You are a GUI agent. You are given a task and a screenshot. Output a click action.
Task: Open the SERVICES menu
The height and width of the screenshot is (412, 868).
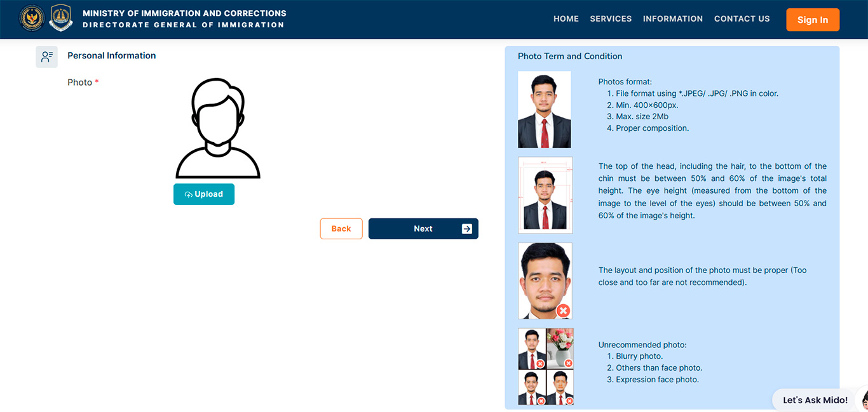pos(611,19)
